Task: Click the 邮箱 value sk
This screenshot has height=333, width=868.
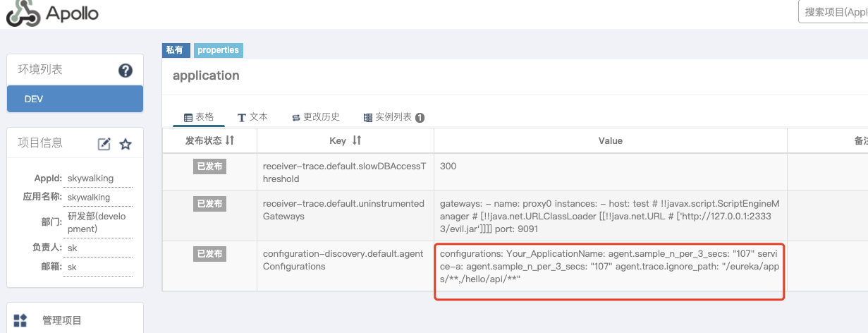Action: point(73,267)
